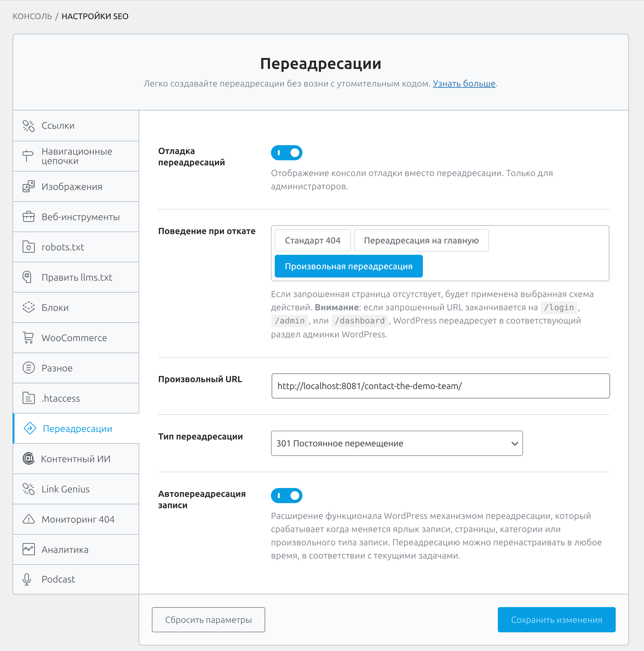Viewport: 644px width, 651px height.
Task: Turn off Автопереадресация записи switch
Action: click(286, 496)
